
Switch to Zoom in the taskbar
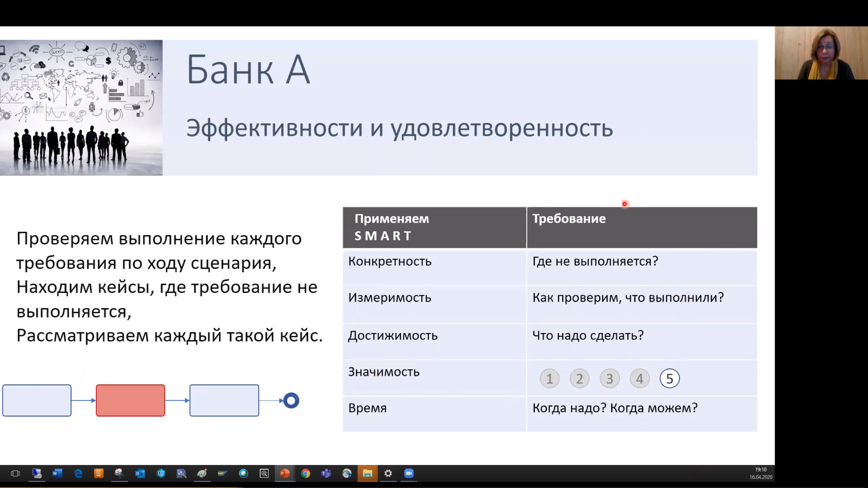click(x=409, y=473)
